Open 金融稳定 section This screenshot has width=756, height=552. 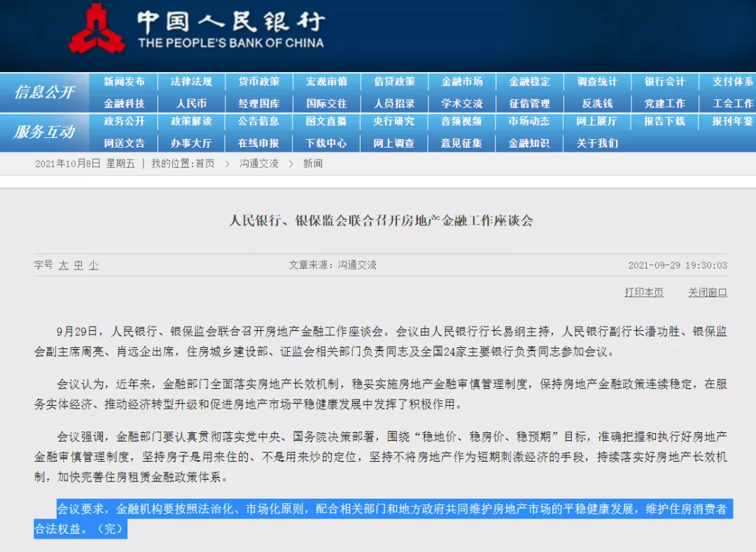click(x=529, y=81)
